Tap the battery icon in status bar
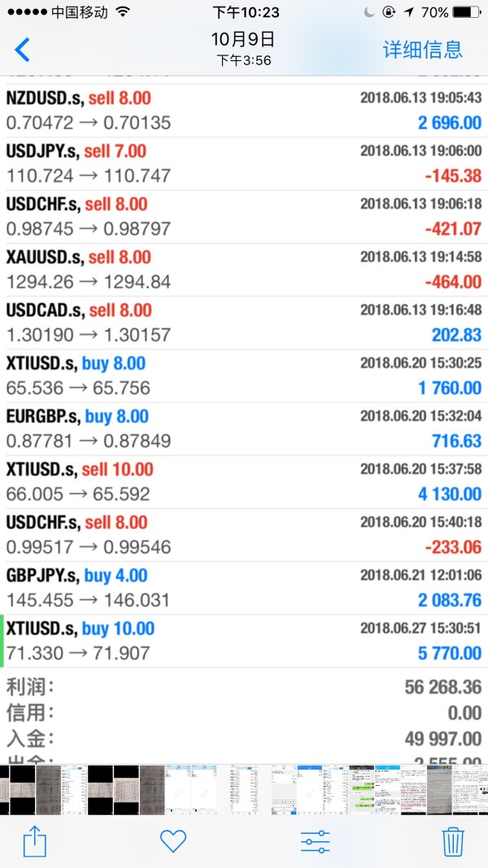The height and width of the screenshot is (868, 488). [x=466, y=12]
